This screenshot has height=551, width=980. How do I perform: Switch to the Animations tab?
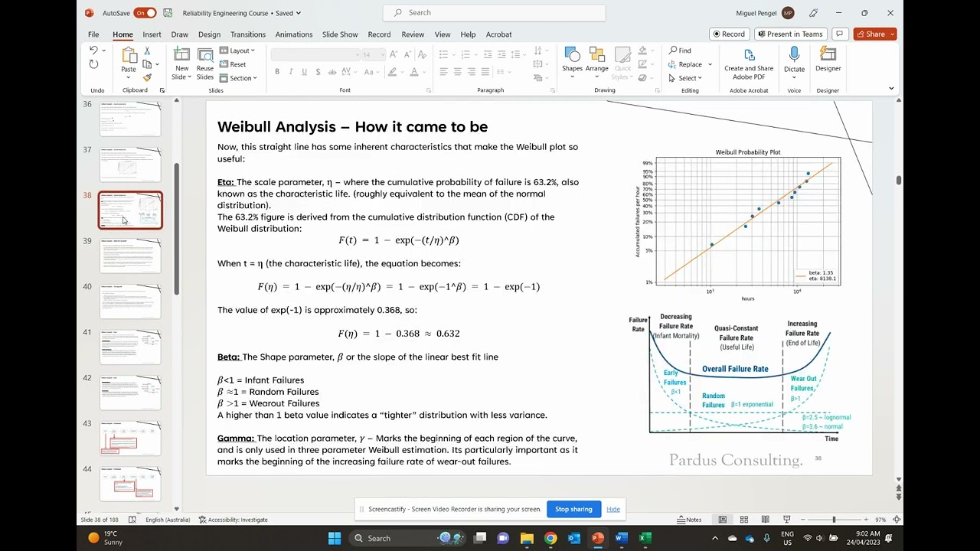294,34
